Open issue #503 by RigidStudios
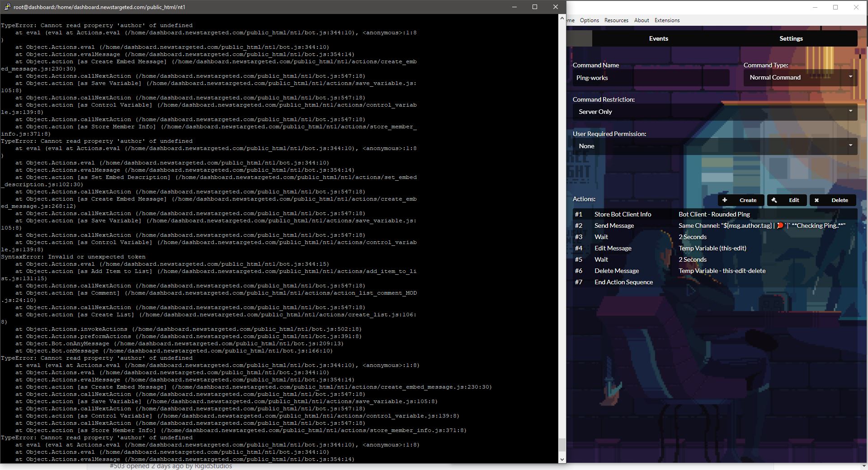Screen dimensions: 868x470 (x=170, y=465)
